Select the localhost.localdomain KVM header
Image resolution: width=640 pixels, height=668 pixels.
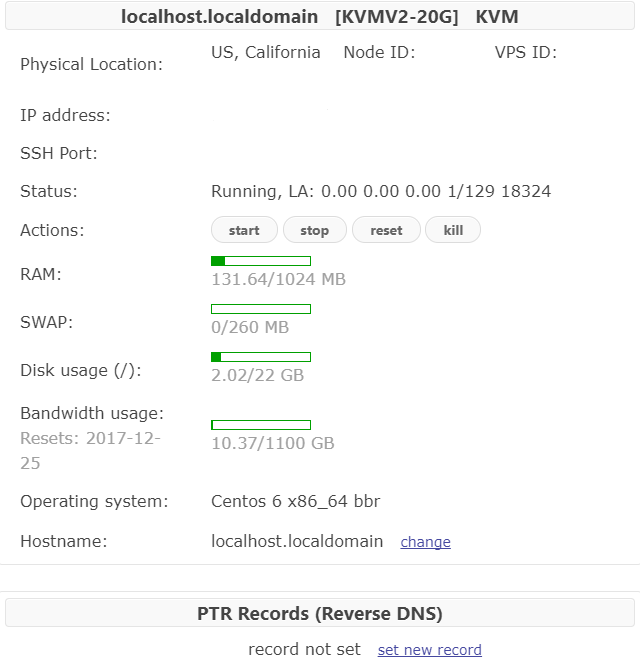click(320, 17)
